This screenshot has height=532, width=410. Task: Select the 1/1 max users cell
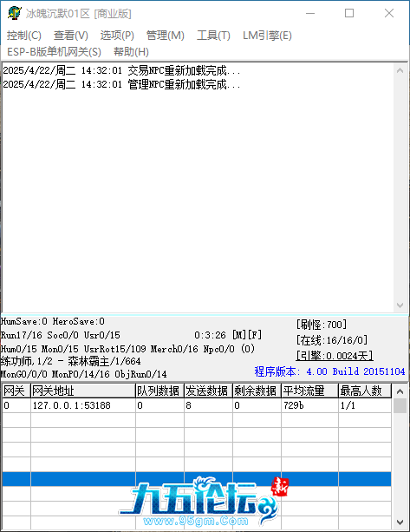pyautogui.click(x=365, y=405)
